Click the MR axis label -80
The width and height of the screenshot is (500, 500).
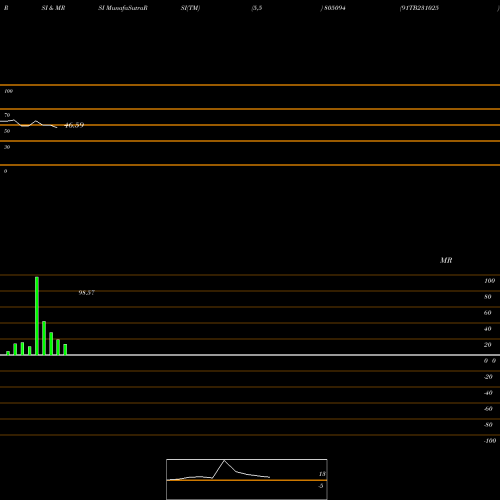[488, 425]
